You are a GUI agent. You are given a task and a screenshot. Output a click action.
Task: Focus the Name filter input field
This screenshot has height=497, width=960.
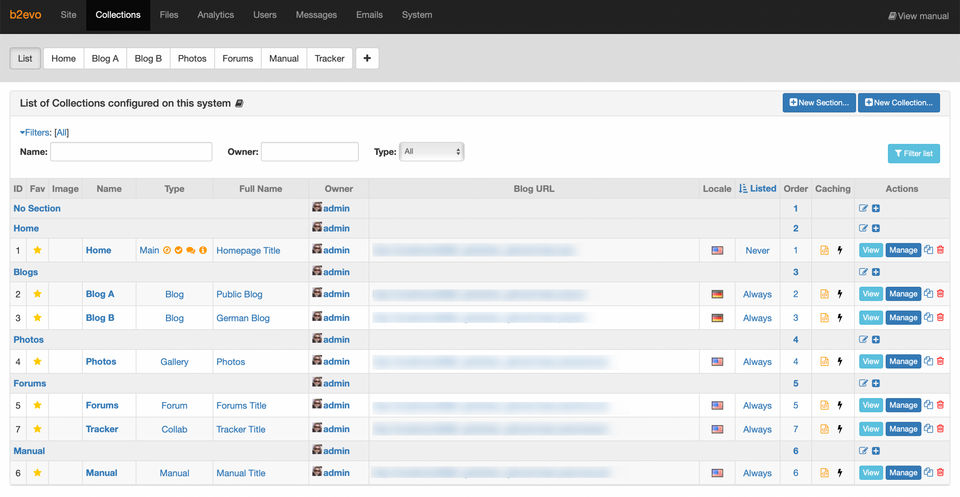[x=131, y=152]
